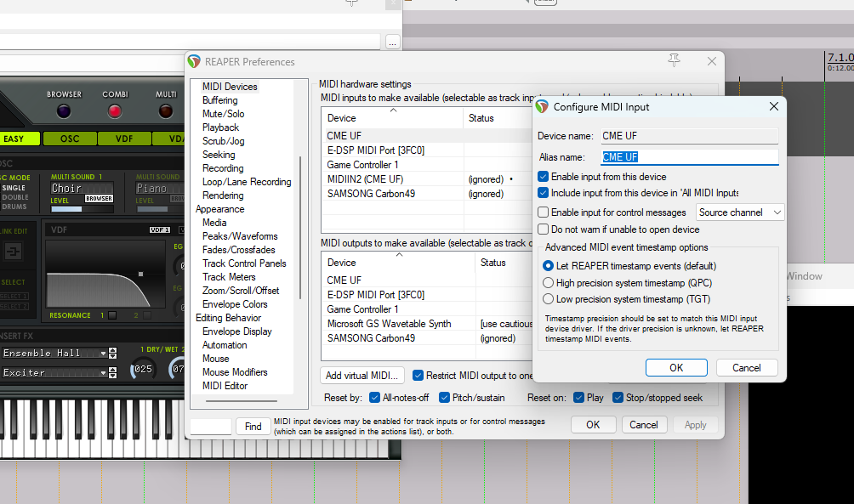Check 'Enable input for control messages'
The height and width of the screenshot is (504, 854).
(543, 212)
